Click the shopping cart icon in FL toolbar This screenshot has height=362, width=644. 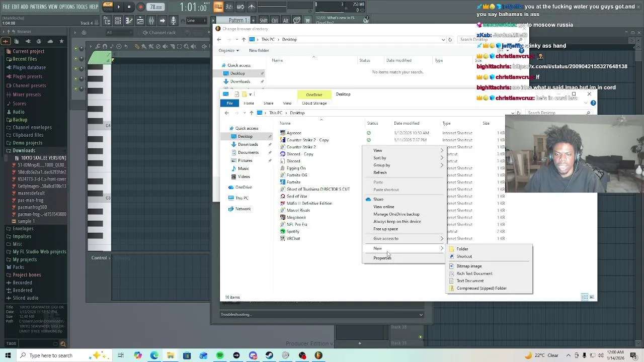pos(307,21)
